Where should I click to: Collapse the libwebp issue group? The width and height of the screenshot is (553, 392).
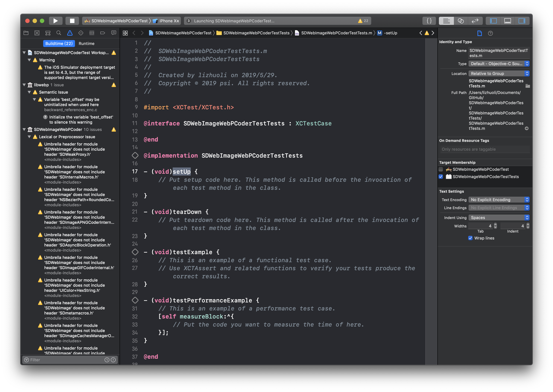(x=24, y=85)
